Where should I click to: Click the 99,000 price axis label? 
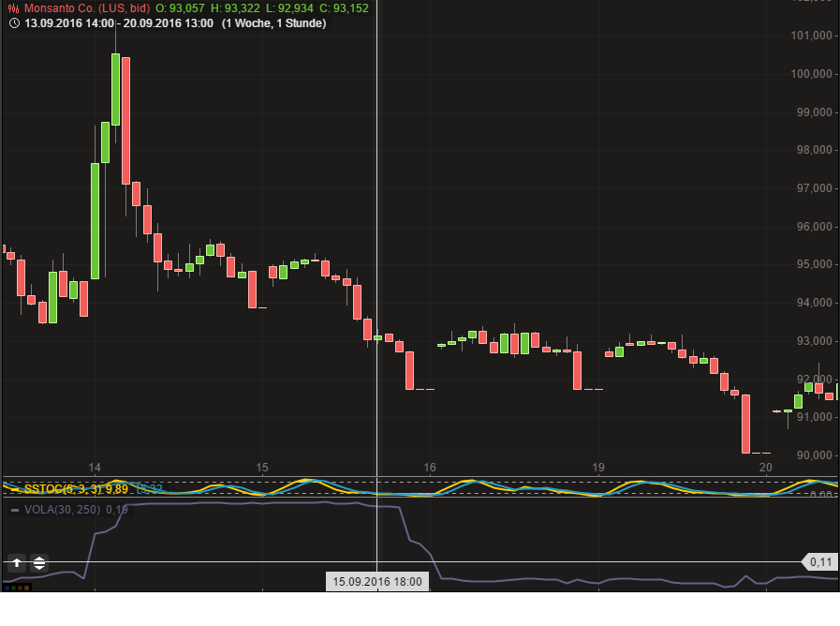(x=815, y=112)
